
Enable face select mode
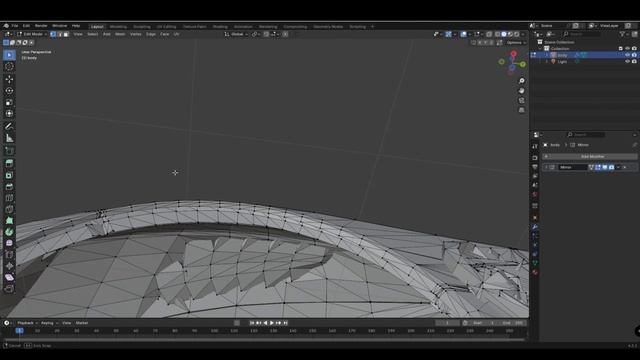[x=66, y=34]
